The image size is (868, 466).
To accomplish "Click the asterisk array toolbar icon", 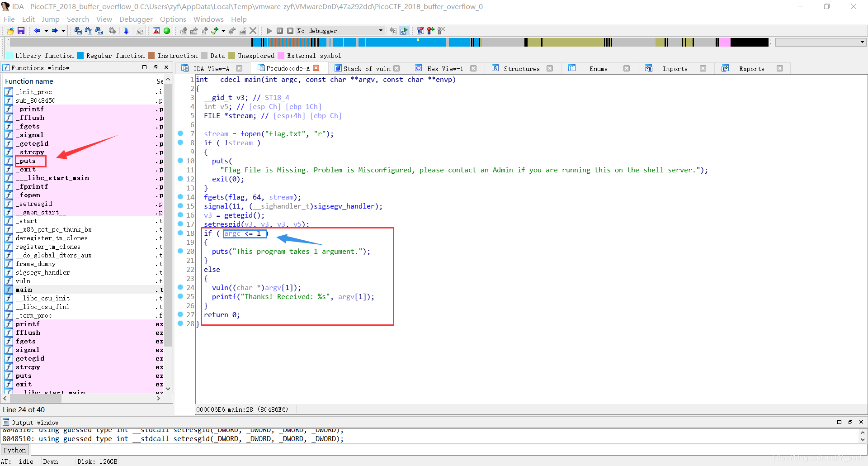I will pyautogui.click(x=232, y=31).
